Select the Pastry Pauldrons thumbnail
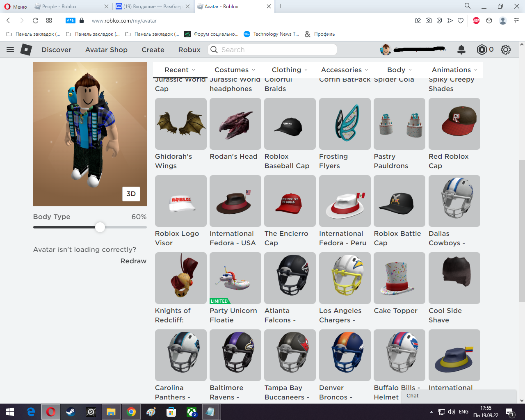525x420 pixels. point(399,124)
